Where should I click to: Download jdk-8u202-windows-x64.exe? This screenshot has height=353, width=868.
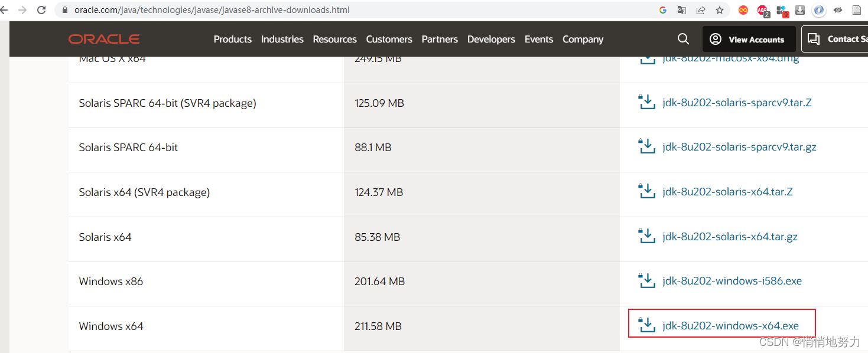tap(730, 326)
